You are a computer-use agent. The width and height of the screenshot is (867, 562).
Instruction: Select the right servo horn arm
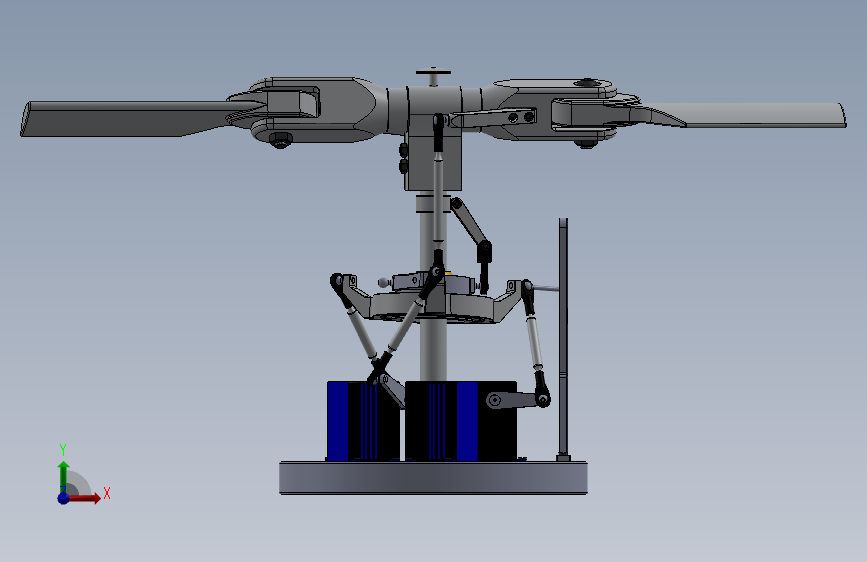[518, 399]
